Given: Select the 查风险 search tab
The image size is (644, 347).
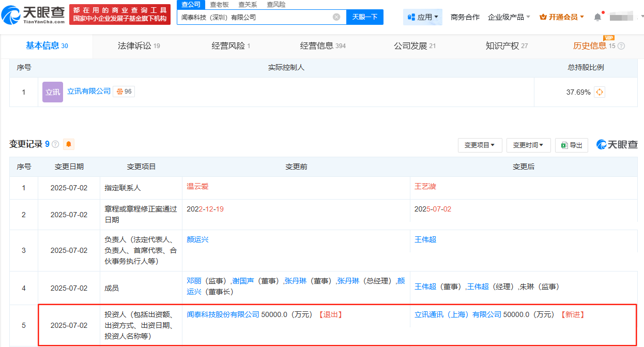Looking at the screenshot, I should click(x=276, y=5).
